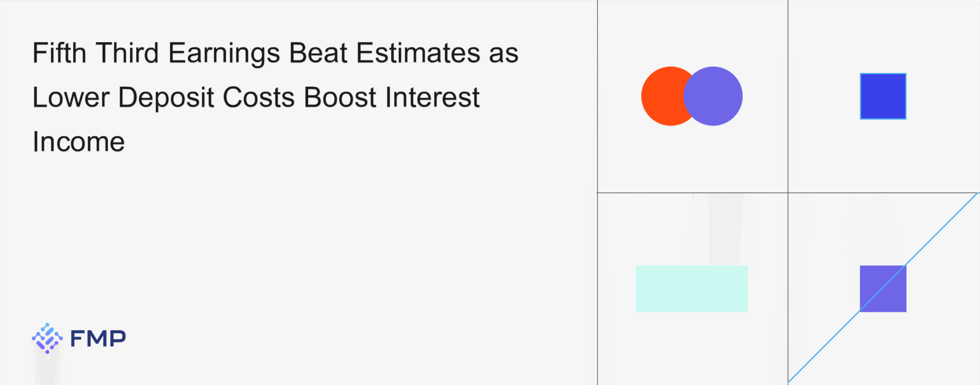Viewport: 980px width, 385px height.
Task: Click the word "Costs" in the headline
Action: pos(258,97)
